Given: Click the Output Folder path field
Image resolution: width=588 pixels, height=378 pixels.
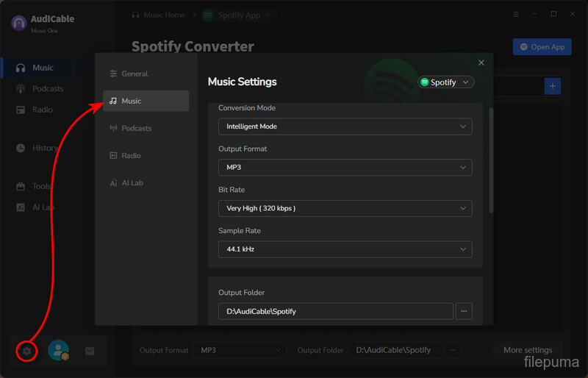Looking at the screenshot, I should [335, 311].
